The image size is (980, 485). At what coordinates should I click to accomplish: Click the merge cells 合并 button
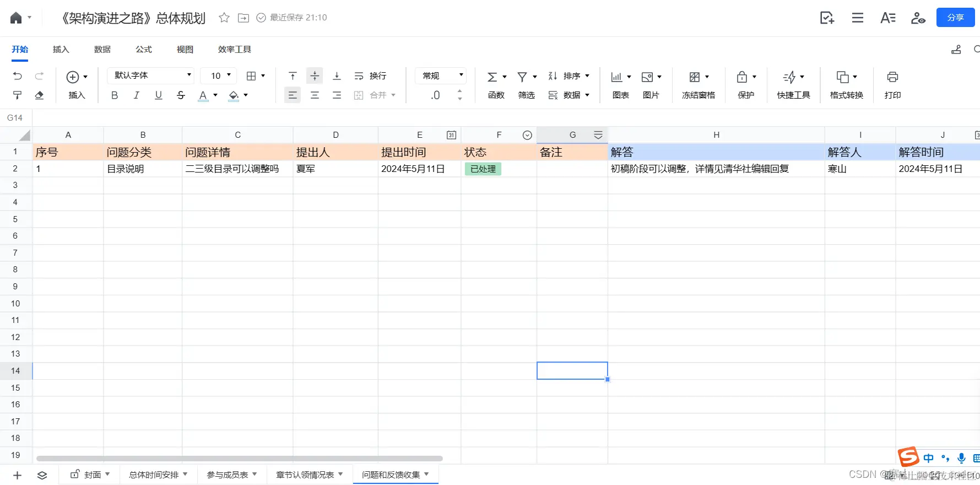(x=375, y=95)
